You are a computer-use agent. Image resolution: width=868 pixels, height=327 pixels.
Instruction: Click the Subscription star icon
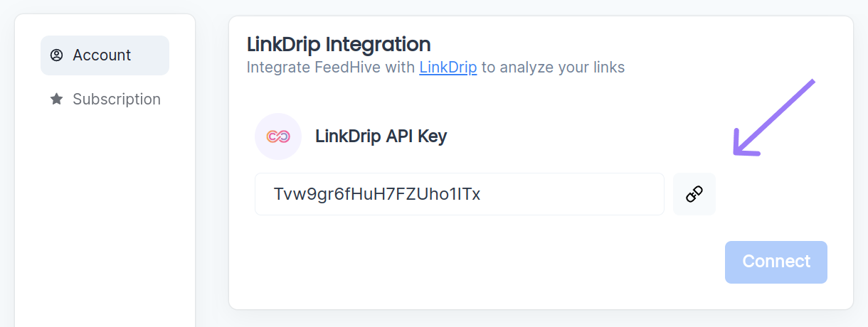[57, 100]
